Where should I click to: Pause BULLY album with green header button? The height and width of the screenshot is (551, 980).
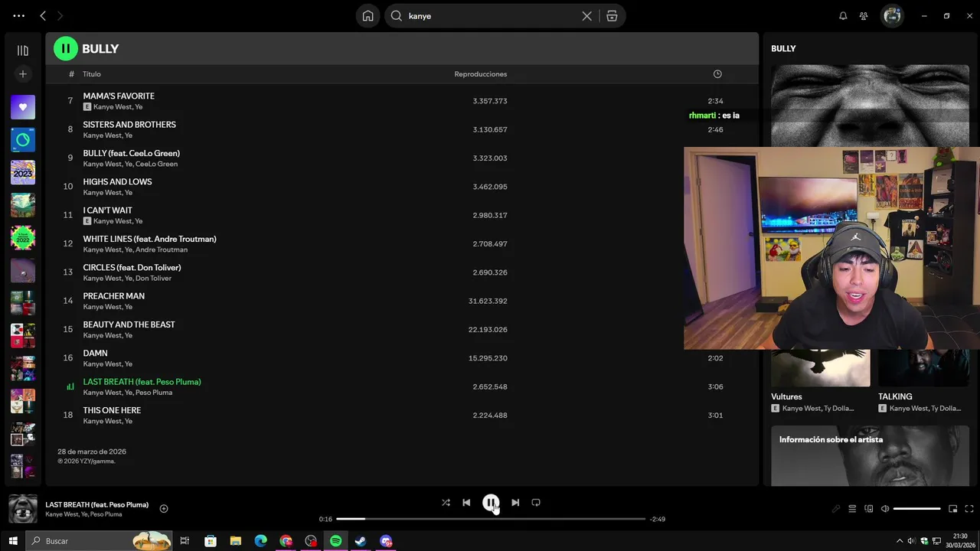pyautogui.click(x=66, y=48)
